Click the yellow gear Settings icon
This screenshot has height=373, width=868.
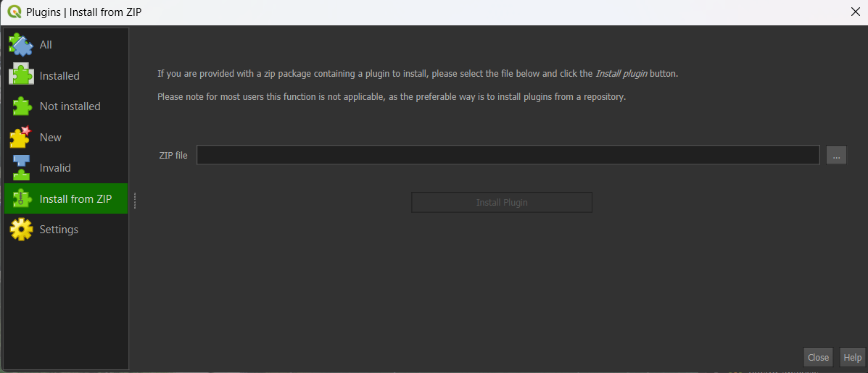(x=21, y=229)
